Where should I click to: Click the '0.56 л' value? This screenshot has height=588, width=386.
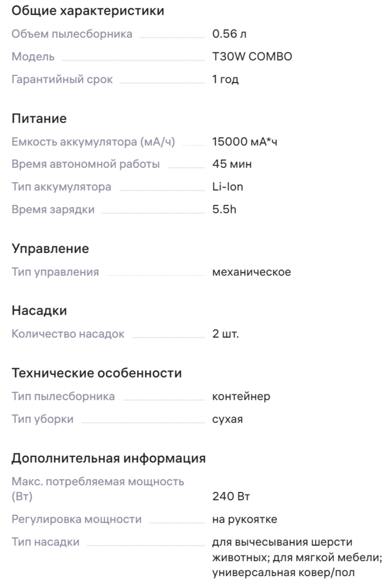(229, 34)
